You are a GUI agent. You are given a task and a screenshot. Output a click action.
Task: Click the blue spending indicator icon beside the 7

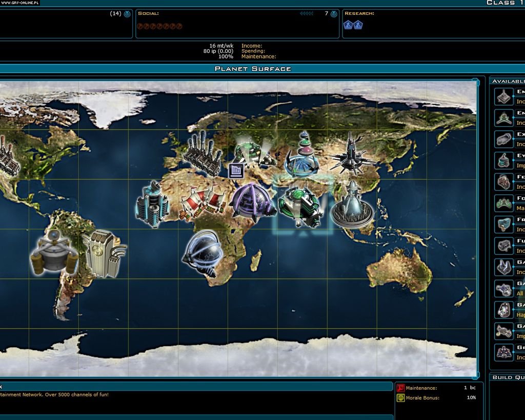(x=333, y=13)
